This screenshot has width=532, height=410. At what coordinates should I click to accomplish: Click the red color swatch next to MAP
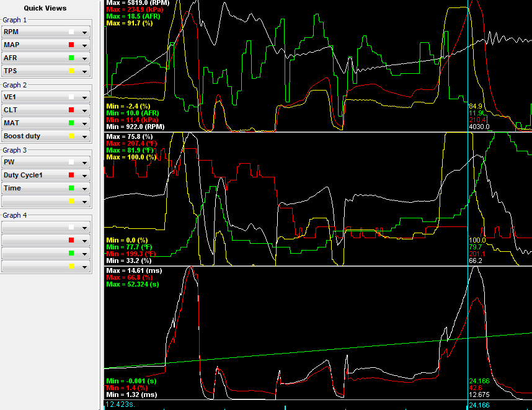71,45
